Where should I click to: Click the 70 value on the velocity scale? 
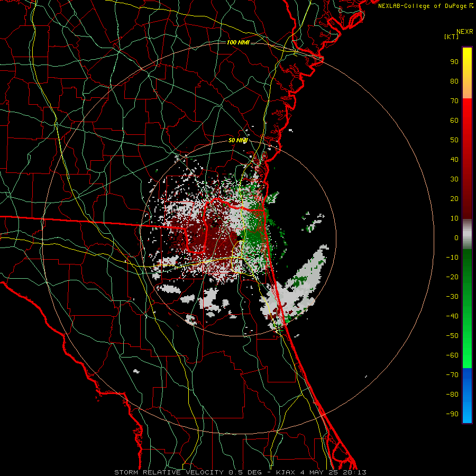[454, 101]
